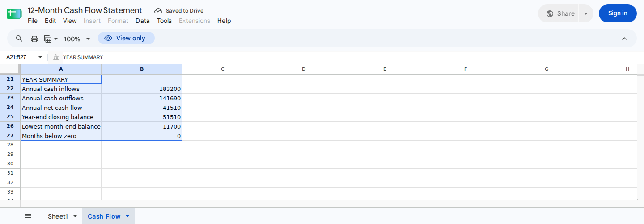Click the Insert menu
644x224 pixels.
point(92,21)
